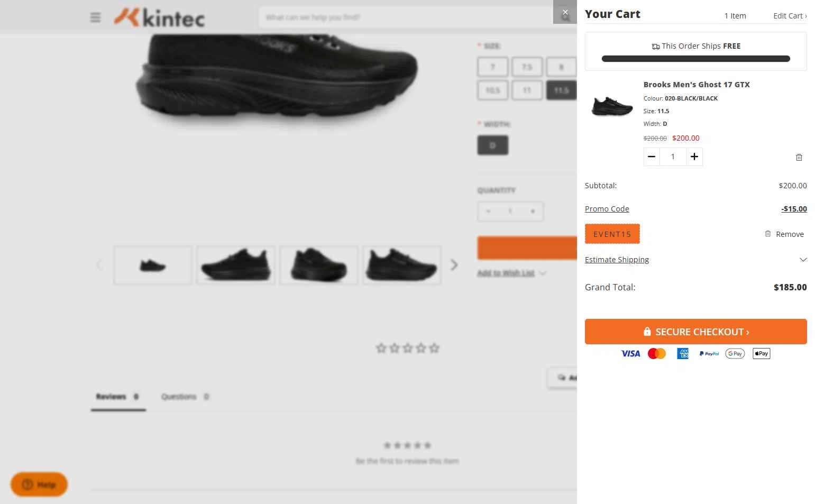Click the Mastercard payment icon
Image resolution: width=815 pixels, height=504 pixels.
(657, 354)
